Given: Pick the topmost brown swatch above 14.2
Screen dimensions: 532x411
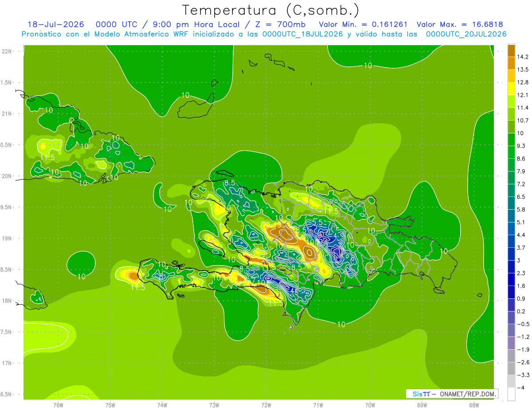Looking at the screenshot, I should (x=511, y=51).
